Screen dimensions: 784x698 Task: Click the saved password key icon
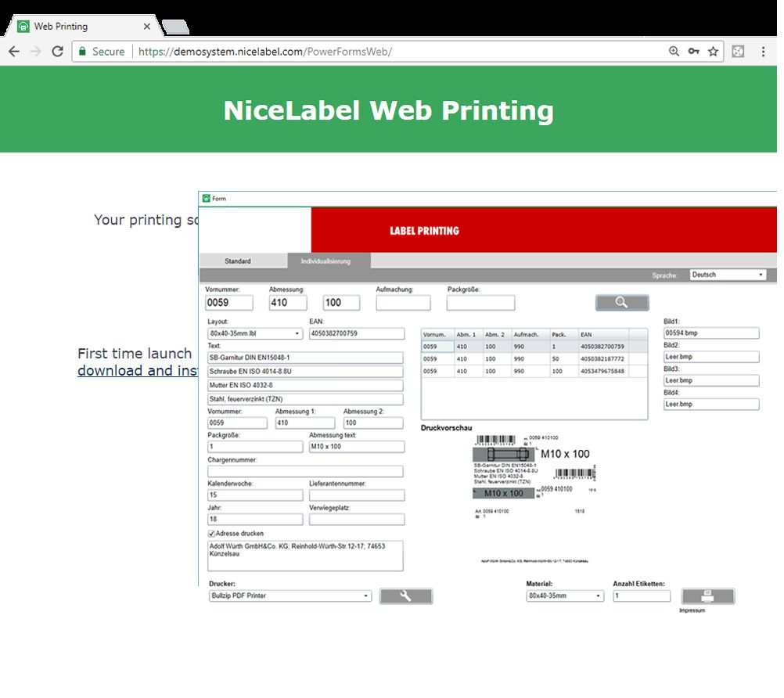(693, 52)
